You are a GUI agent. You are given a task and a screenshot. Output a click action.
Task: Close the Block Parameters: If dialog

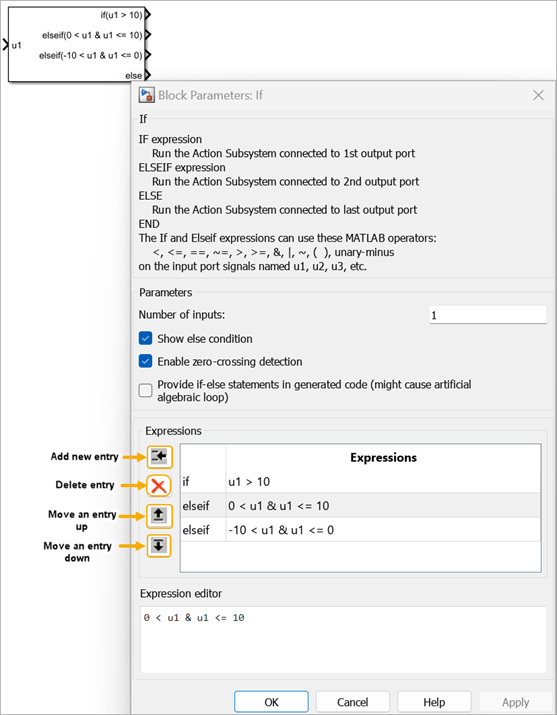click(x=538, y=95)
